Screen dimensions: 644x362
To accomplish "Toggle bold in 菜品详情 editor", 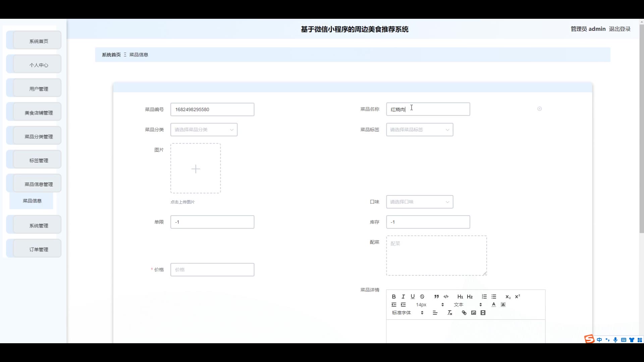I will coord(394,297).
